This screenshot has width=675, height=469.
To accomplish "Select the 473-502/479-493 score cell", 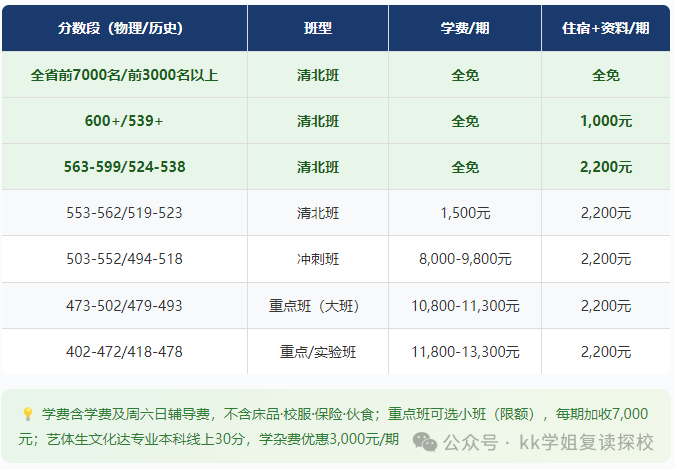I will point(124,306).
